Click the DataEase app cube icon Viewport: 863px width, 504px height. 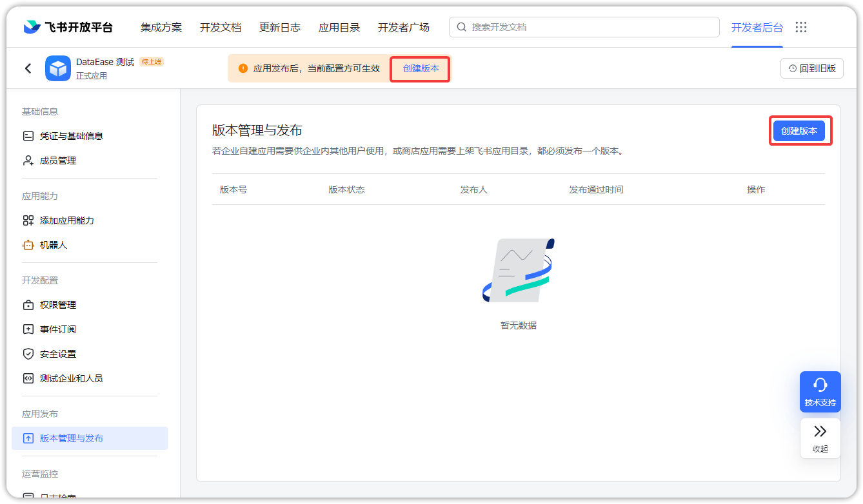coord(58,68)
